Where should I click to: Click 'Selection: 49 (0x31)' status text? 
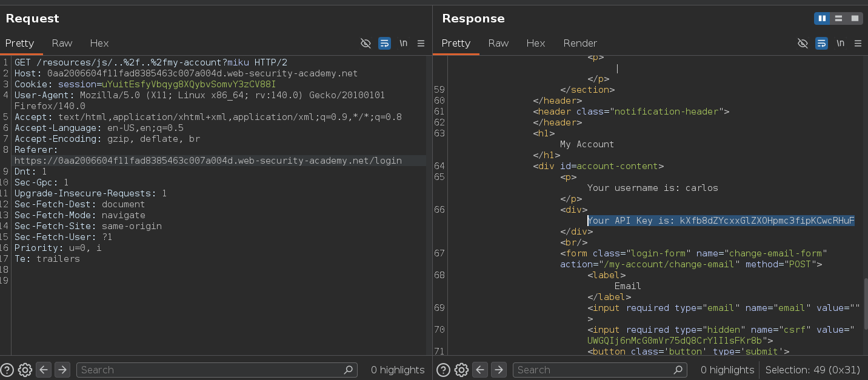pyautogui.click(x=813, y=370)
